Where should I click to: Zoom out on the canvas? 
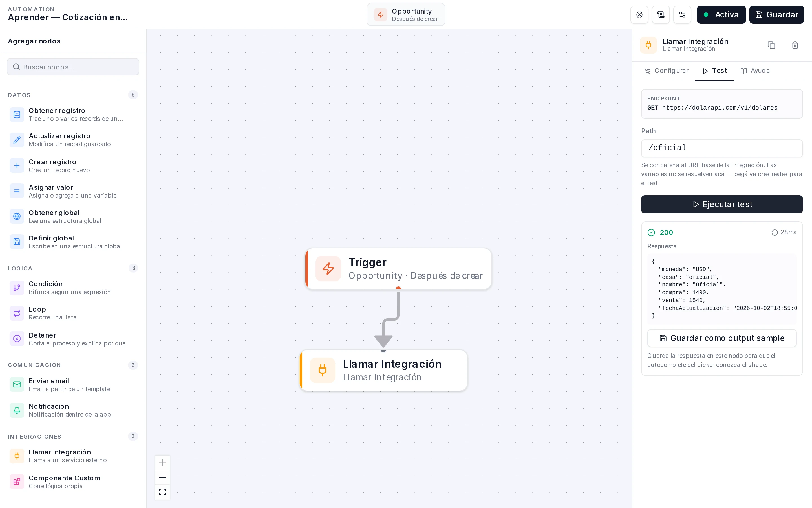coord(162,477)
